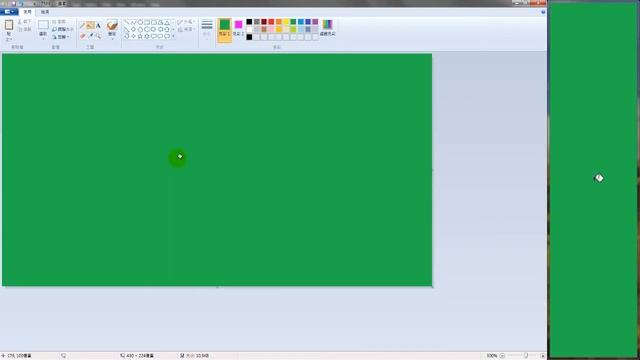Pick the Diamond shape
This screenshot has height=360, width=640.
133,29
